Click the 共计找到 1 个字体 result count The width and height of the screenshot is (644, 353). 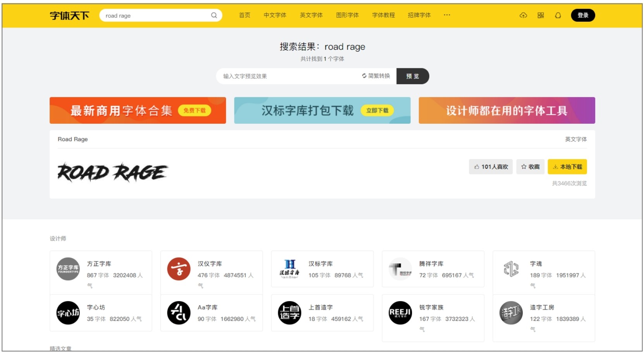click(x=322, y=59)
